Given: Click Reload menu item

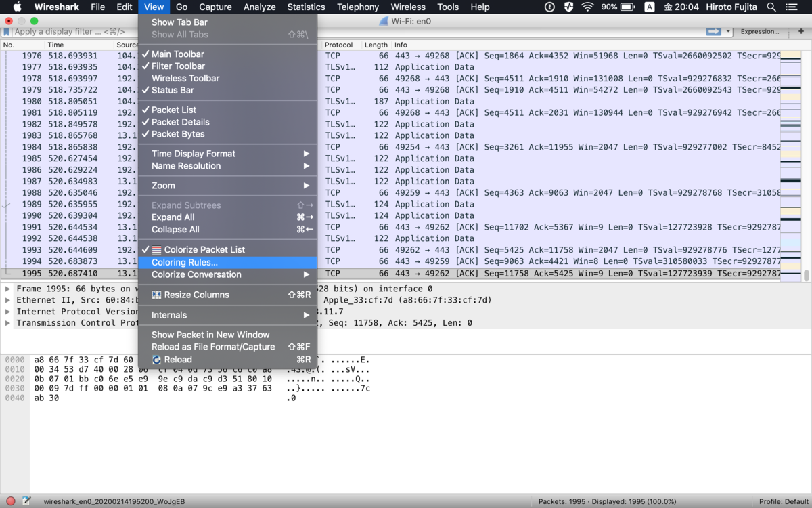Looking at the screenshot, I should tap(228, 360).
